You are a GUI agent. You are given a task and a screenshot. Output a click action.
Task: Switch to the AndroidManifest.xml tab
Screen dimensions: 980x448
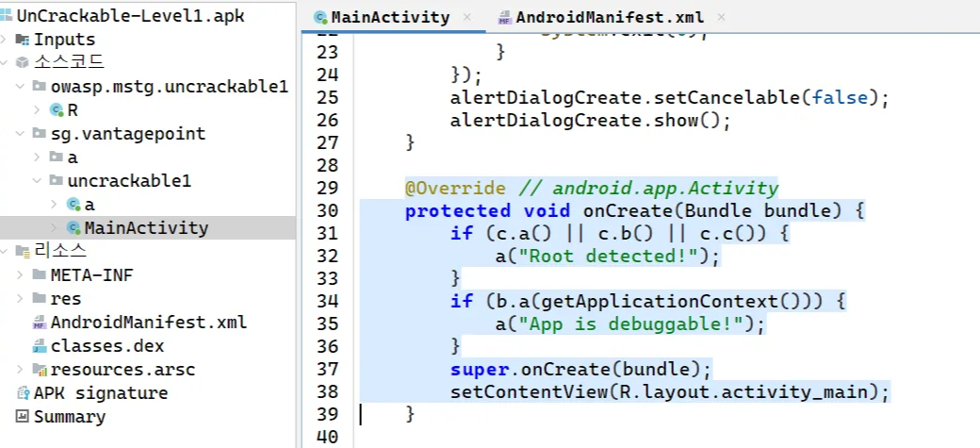[610, 18]
